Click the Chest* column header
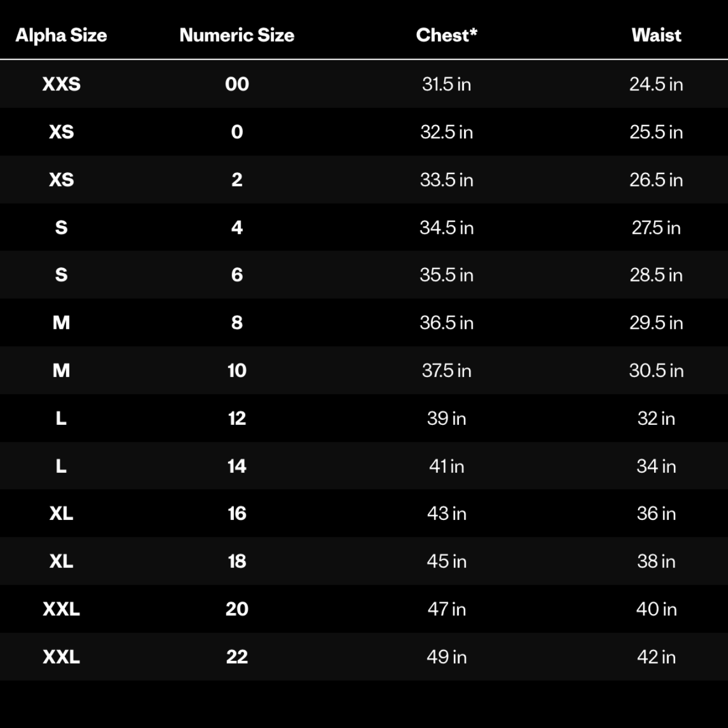The image size is (728, 728). 446,35
